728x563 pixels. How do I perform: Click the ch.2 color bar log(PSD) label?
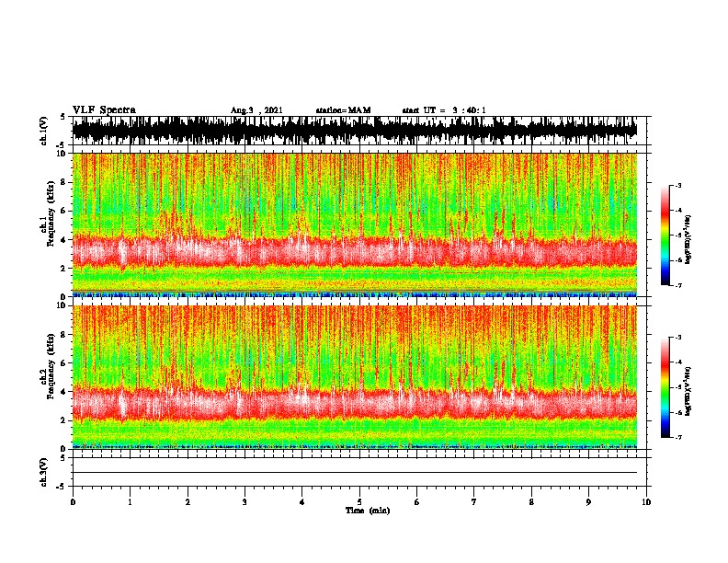pyautogui.click(x=688, y=391)
